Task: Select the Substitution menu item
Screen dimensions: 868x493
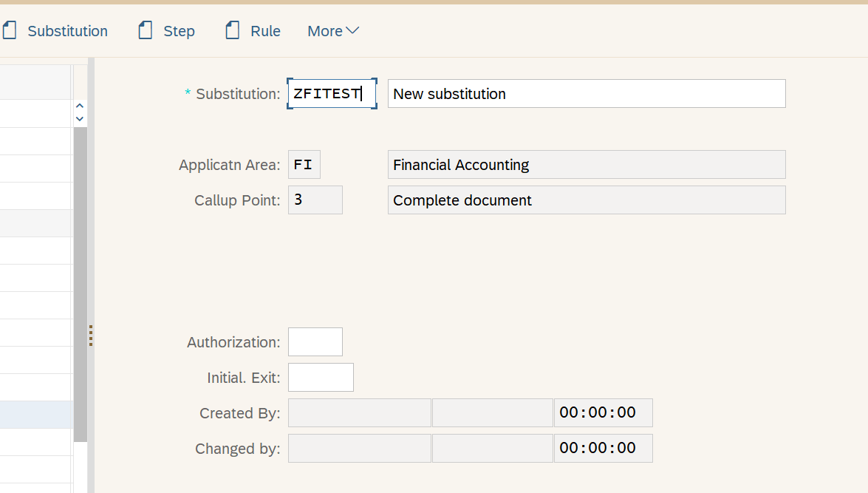Action: (68, 31)
